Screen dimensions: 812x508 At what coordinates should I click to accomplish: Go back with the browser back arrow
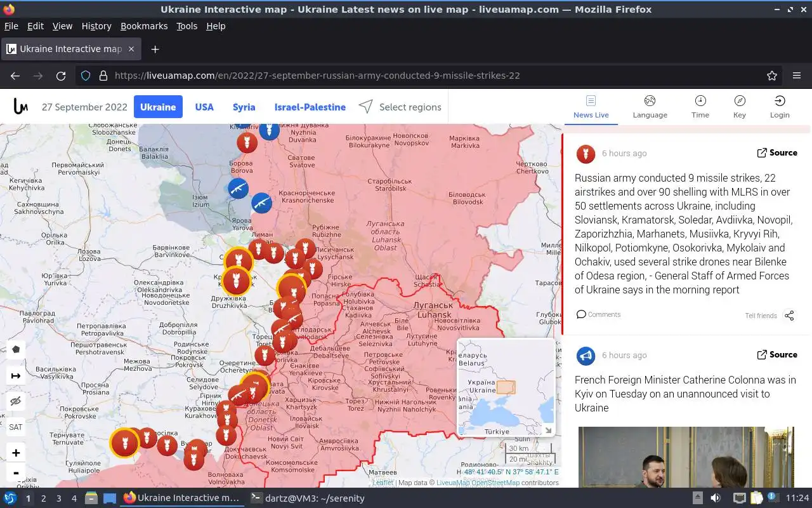coord(15,76)
